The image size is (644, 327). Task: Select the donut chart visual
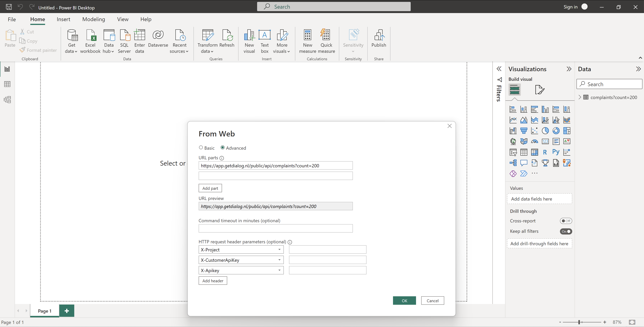[556, 131]
